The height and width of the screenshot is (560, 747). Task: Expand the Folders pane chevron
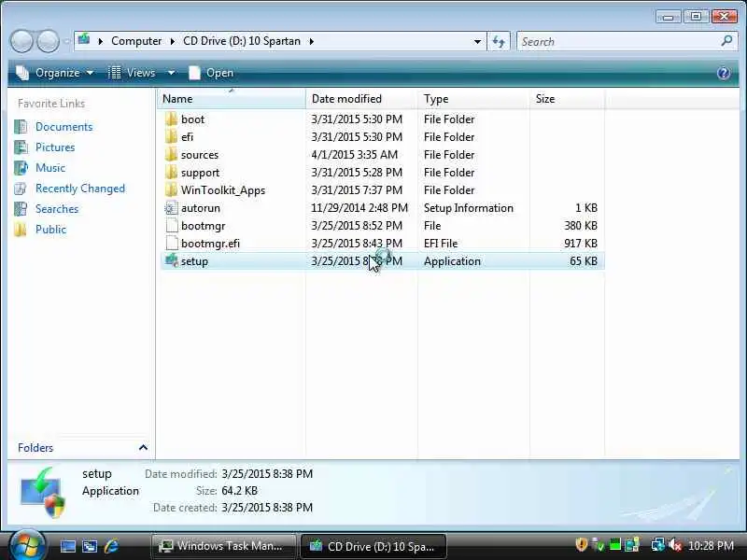pos(143,448)
